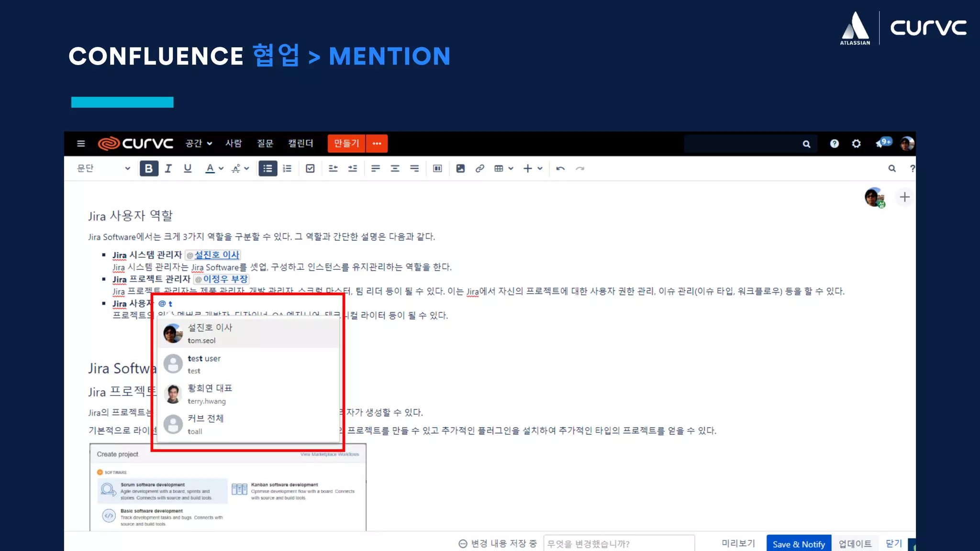
Task: Align text center
Action: pyautogui.click(x=395, y=168)
